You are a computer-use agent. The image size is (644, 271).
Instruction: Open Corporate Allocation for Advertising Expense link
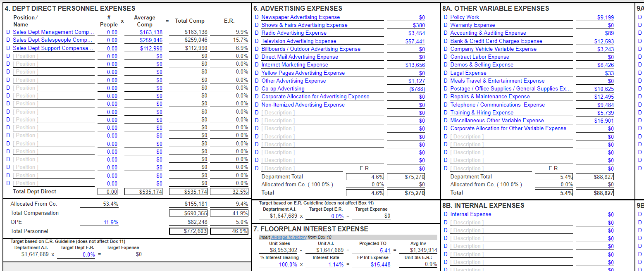315,96
